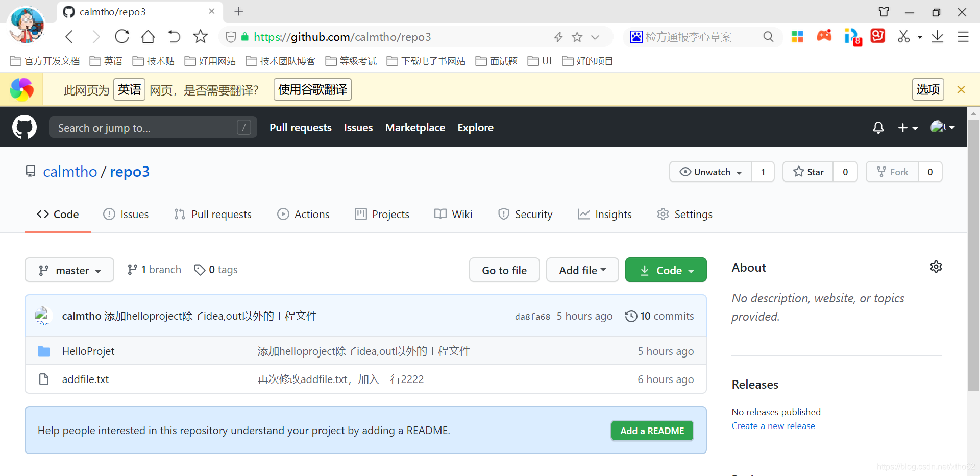Open Marketplace in top navigation
This screenshot has width=980, height=476.
click(415, 128)
